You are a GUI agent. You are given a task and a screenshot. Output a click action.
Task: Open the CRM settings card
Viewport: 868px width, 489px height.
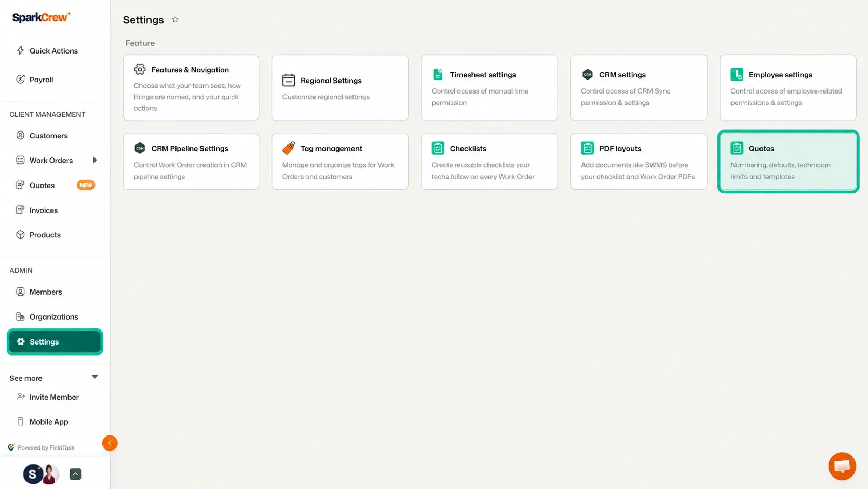(x=639, y=88)
